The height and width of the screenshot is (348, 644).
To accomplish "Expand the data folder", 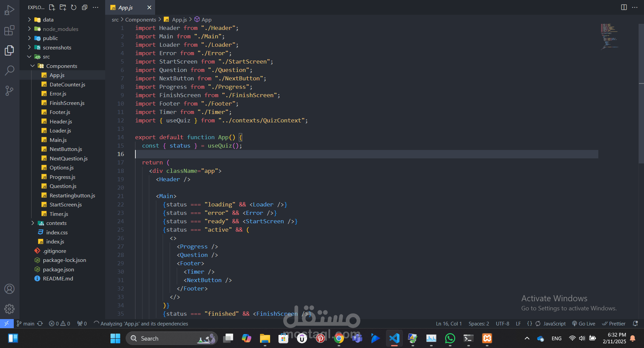I will tap(48, 20).
